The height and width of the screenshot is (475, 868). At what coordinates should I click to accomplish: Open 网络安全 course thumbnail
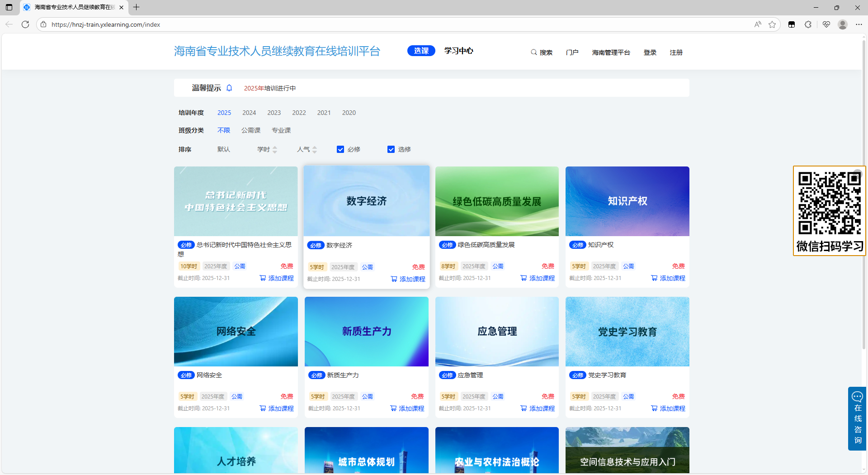click(x=236, y=332)
